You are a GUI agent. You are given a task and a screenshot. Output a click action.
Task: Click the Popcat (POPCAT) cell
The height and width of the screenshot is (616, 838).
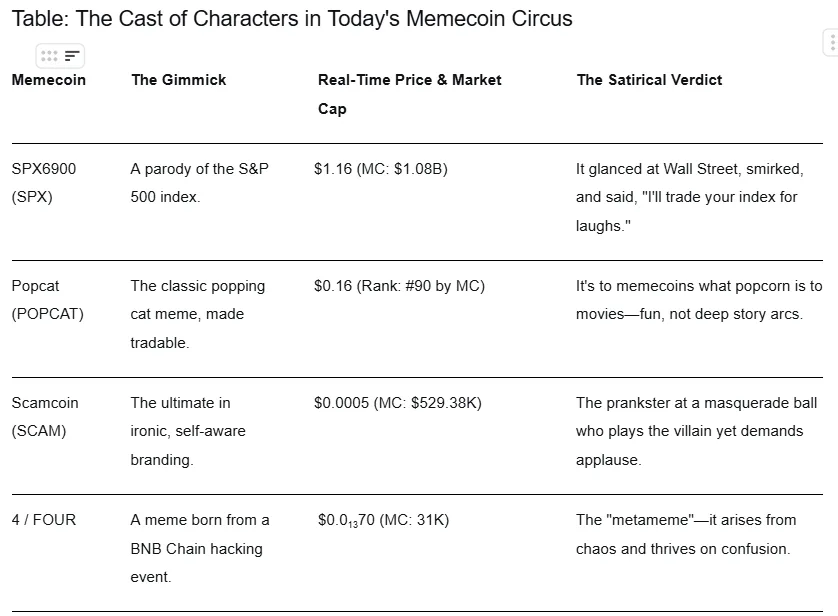[x=48, y=300]
